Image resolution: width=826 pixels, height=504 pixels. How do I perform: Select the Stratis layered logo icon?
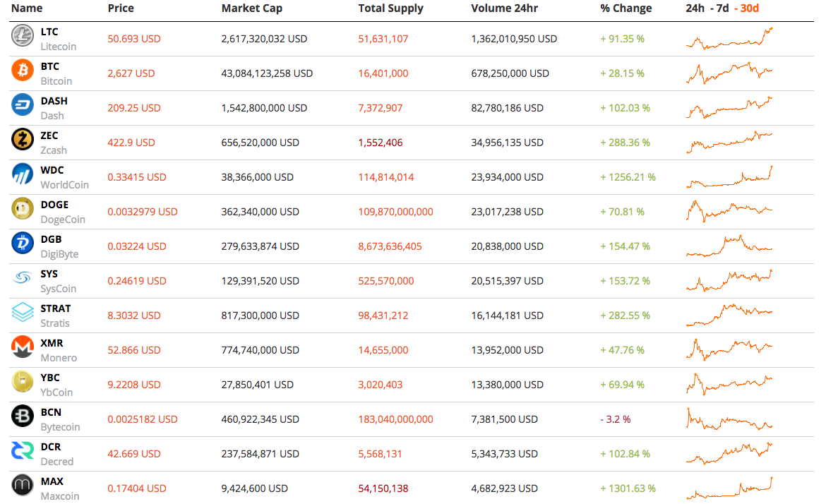coord(23,313)
